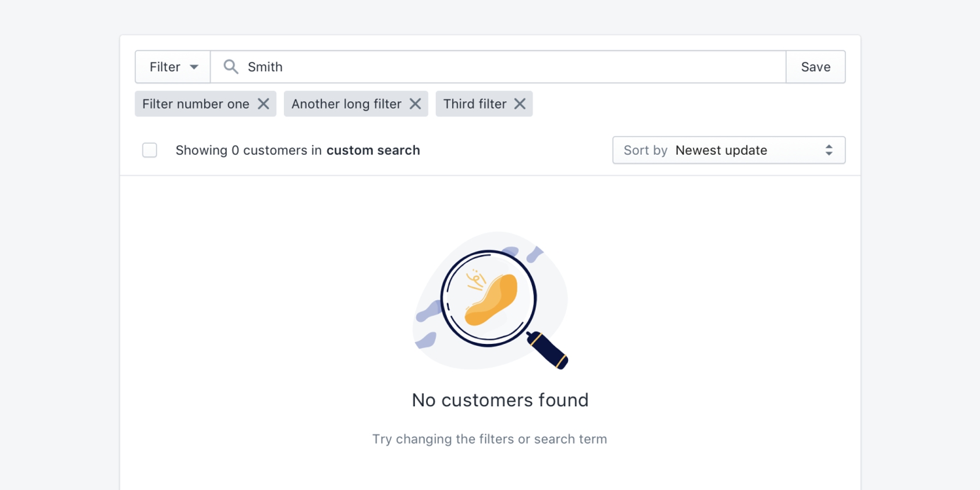Select the "Newest update" sort value
The height and width of the screenshot is (490, 980).
[721, 150]
